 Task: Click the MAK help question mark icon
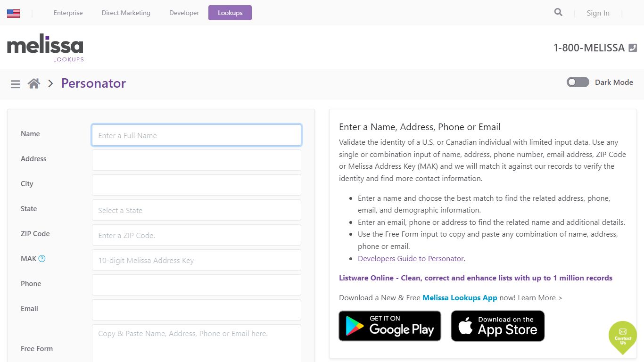tap(42, 258)
